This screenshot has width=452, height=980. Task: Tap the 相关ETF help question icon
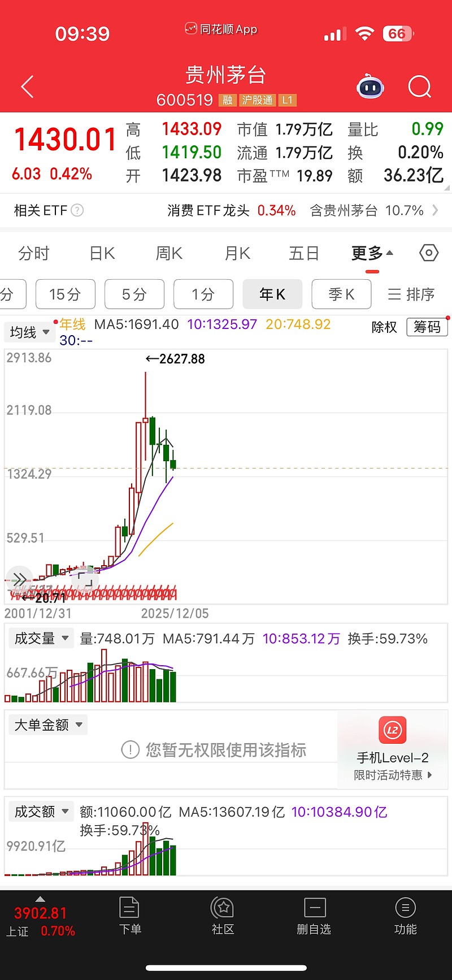coord(77,211)
